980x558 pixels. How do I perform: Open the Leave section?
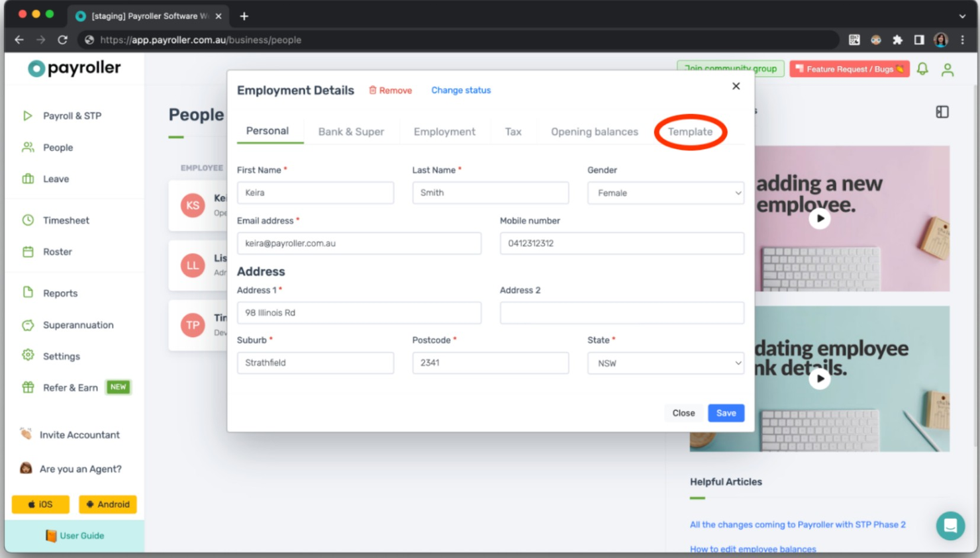coord(55,179)
